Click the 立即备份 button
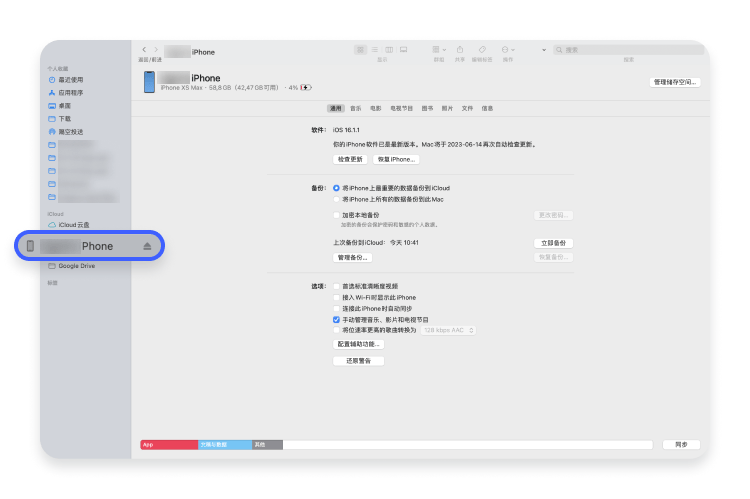The height and width of the screenshot is (499, 750). pos(553,243)
